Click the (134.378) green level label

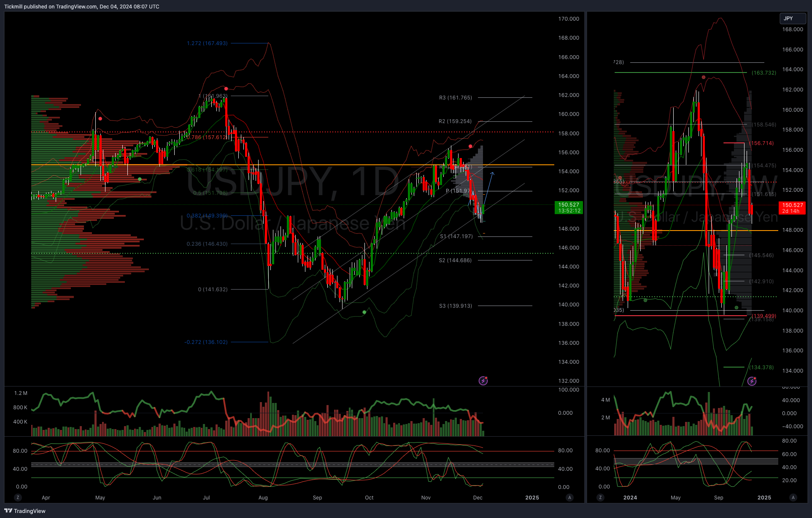click(761, 367)
